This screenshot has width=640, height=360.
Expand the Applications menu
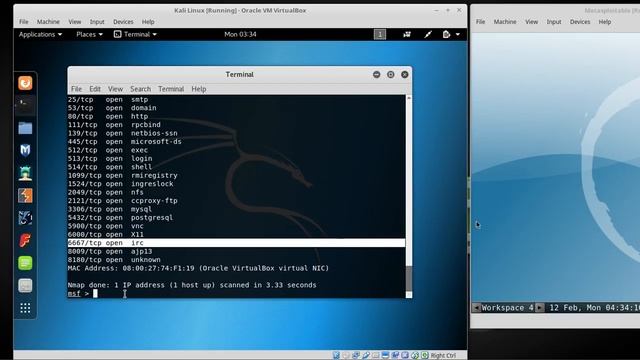40,34
